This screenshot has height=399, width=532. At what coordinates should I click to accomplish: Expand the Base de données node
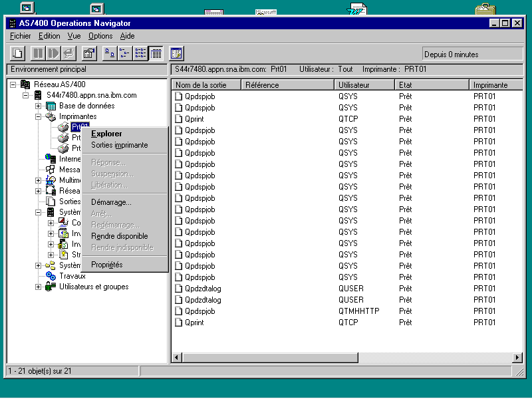[39, 106]
